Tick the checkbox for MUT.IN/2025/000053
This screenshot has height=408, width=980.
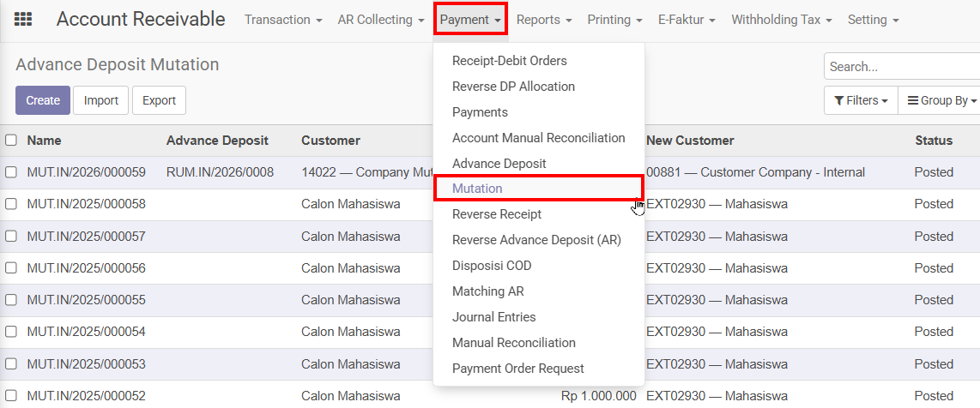(x=11, y=364)
